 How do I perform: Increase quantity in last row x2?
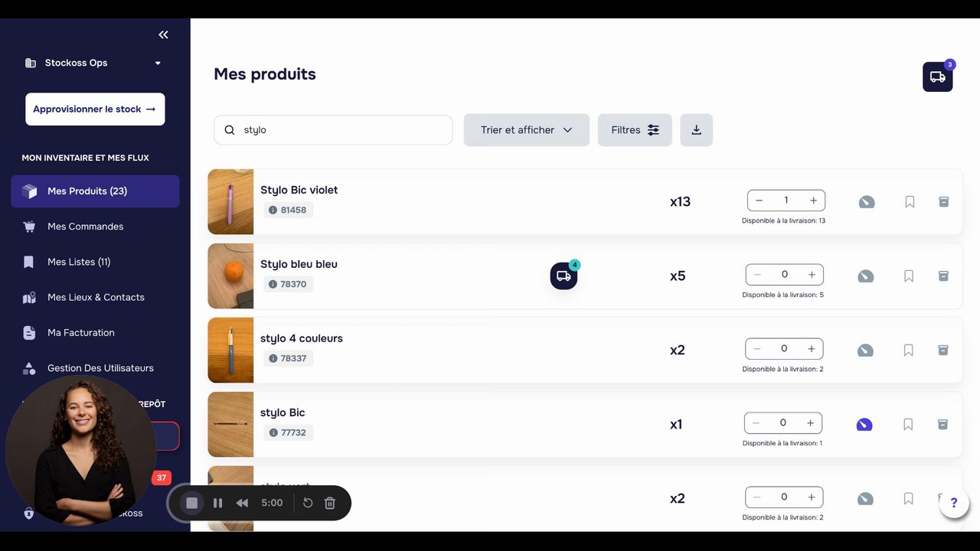(x=812, y=497)
